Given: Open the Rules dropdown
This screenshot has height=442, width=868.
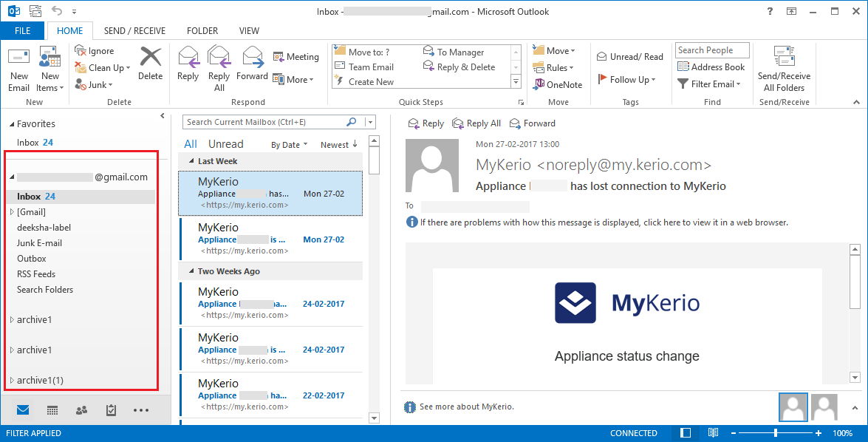Looking at the screenshot, I should point(553,67).
